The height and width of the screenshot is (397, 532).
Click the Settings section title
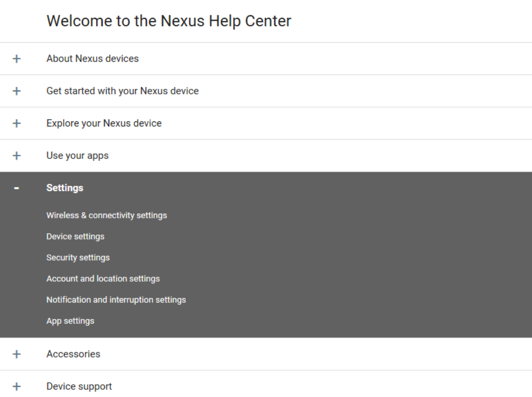[x=65, y=188]
